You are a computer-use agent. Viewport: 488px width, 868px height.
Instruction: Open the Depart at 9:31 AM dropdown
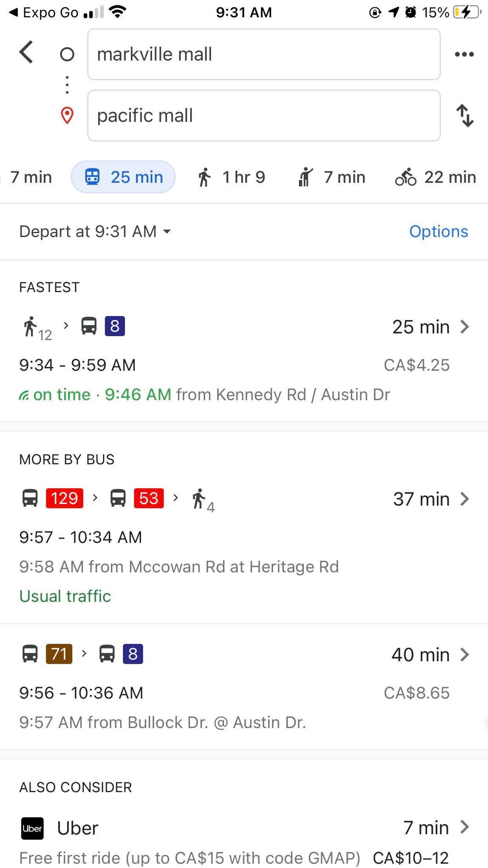(x=95, y=231)
